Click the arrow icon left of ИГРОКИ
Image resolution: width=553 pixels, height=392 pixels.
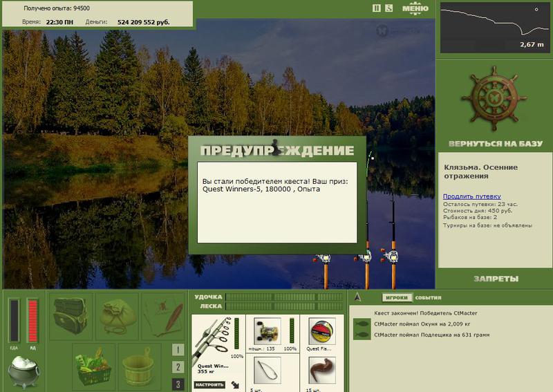click(357, 297)
